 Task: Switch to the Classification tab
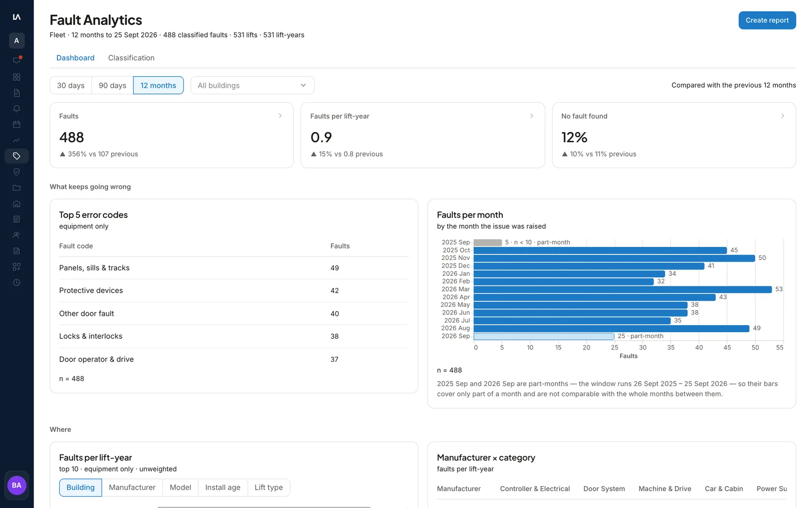point(131,58)
